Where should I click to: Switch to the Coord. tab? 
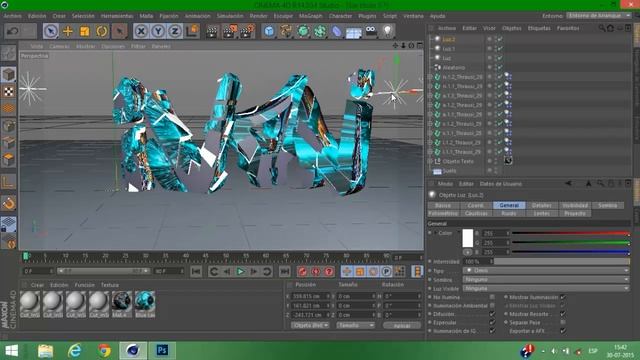click(476, 205)
